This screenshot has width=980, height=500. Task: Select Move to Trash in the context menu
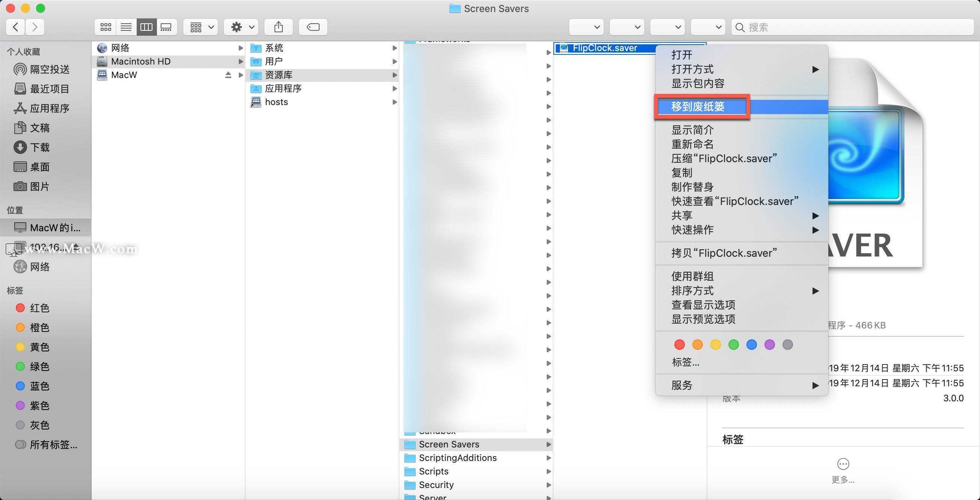click(x=698, y=107)
